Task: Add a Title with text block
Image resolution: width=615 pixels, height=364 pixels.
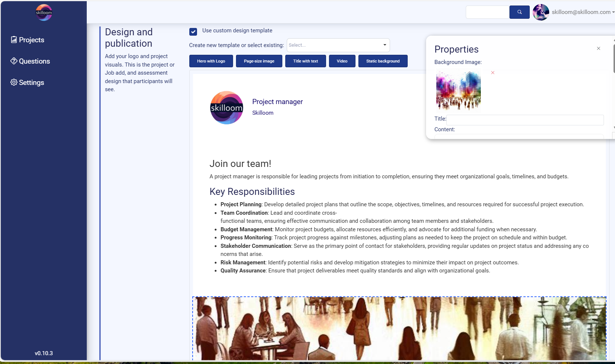Action: point(305,61)
